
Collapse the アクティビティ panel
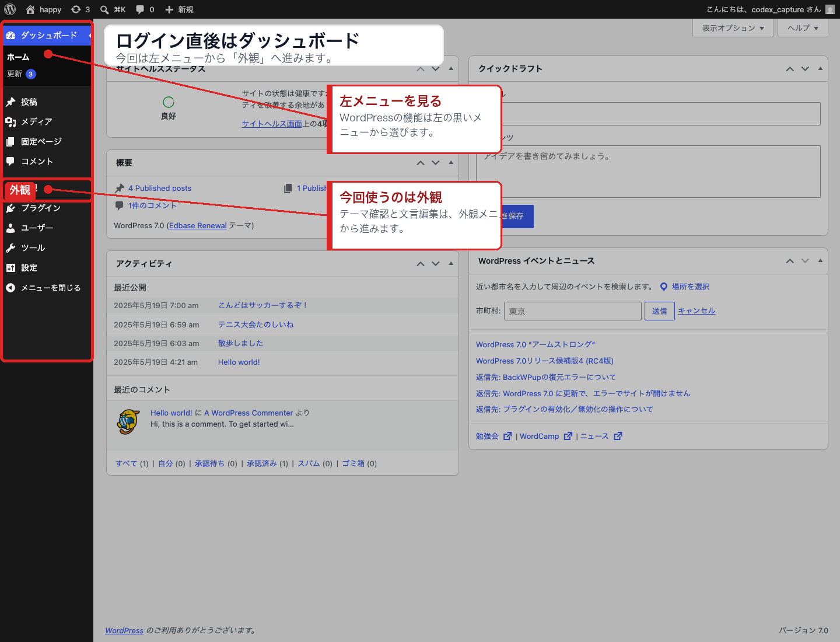451,264
